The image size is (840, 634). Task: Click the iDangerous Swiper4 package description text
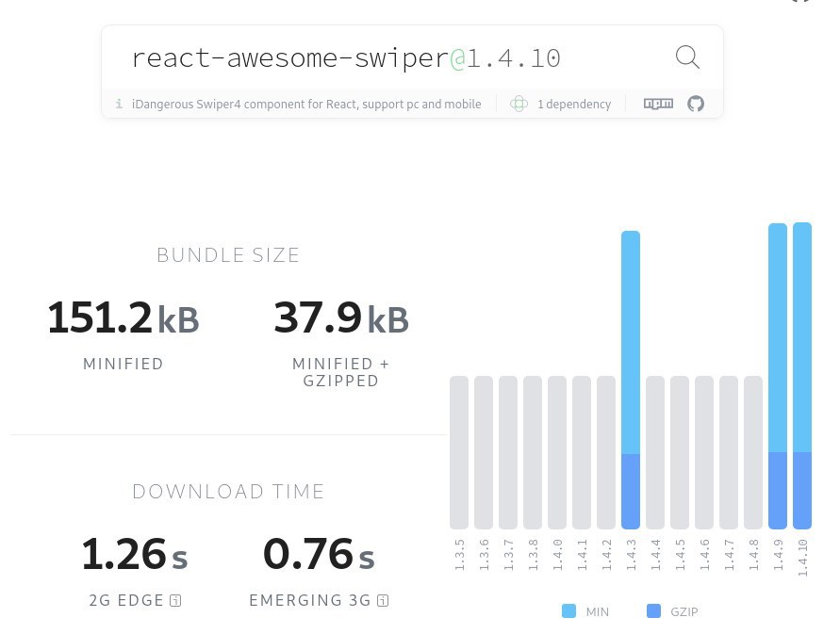coord(306,104)
